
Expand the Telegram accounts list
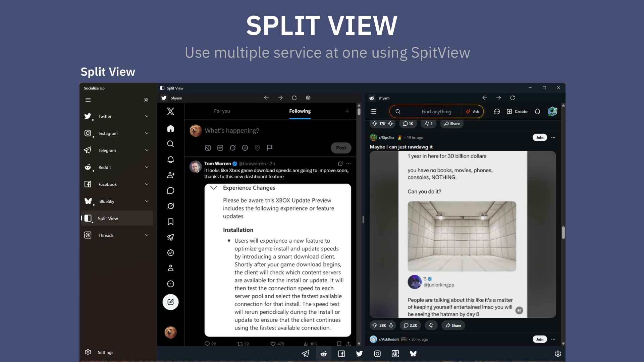coord(147,150)
